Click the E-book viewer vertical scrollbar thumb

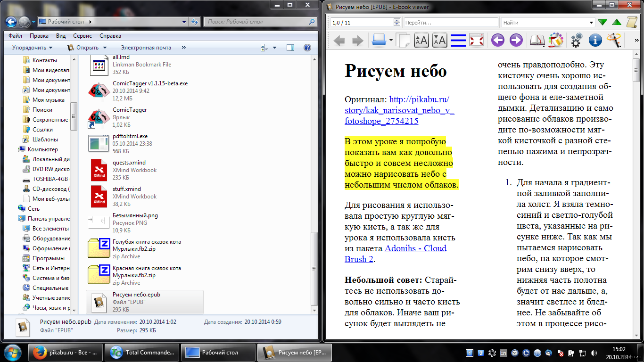coord(636,71)
